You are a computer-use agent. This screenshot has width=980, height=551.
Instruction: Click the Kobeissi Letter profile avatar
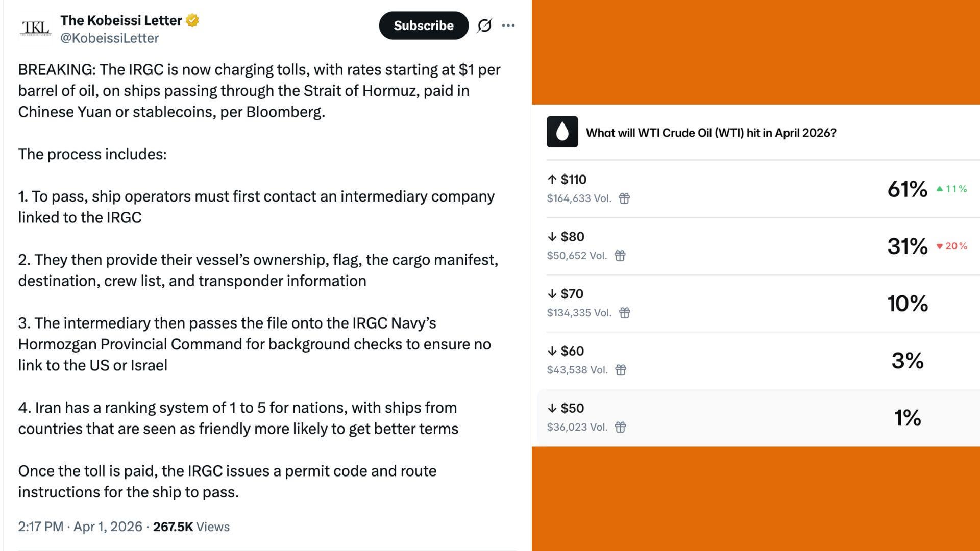click(36, 28)
